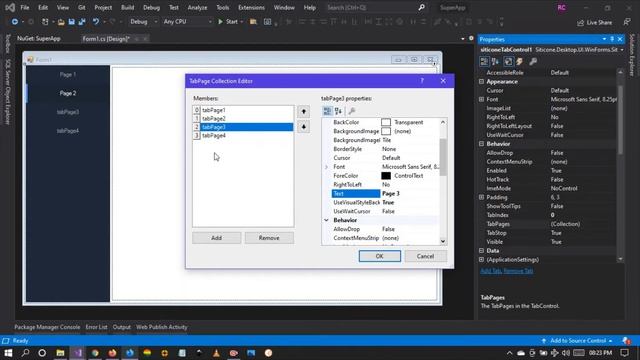640x360 pixels.
Task: Show Events lightning bolt in Properties panel
Action: tap(520, 62)
